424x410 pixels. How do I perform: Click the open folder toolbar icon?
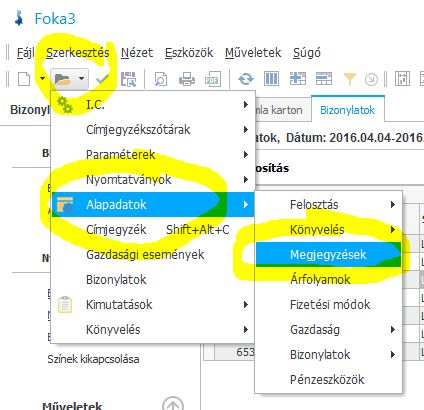pos(63,79)
